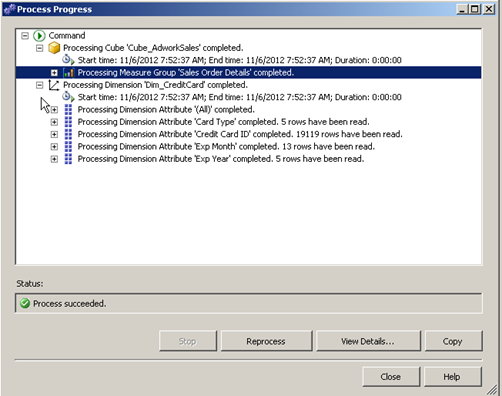Image resolution: width=502 pixels, height=396 pixels.
Task: Expand the Measure Group 'Sales Order Details' node
Action: (54, 73)
